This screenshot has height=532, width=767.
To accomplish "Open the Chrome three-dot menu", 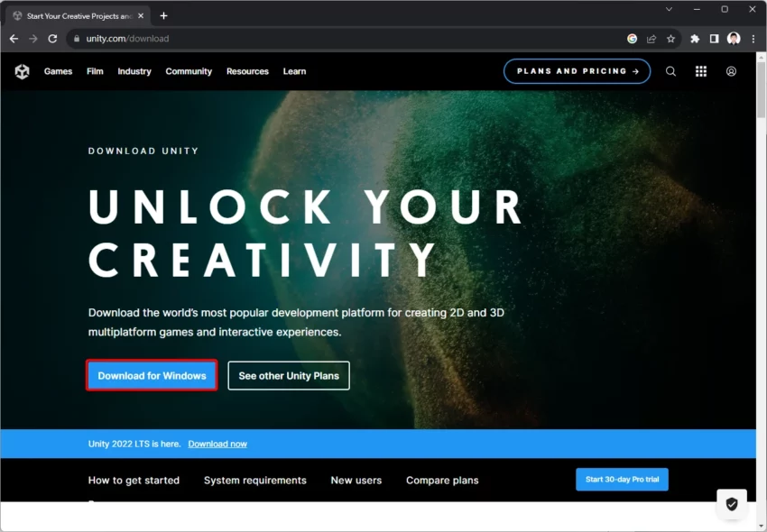I will point(753,39).
